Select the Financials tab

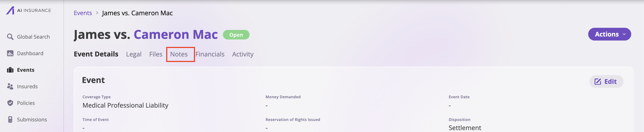(x=210, y=54)
